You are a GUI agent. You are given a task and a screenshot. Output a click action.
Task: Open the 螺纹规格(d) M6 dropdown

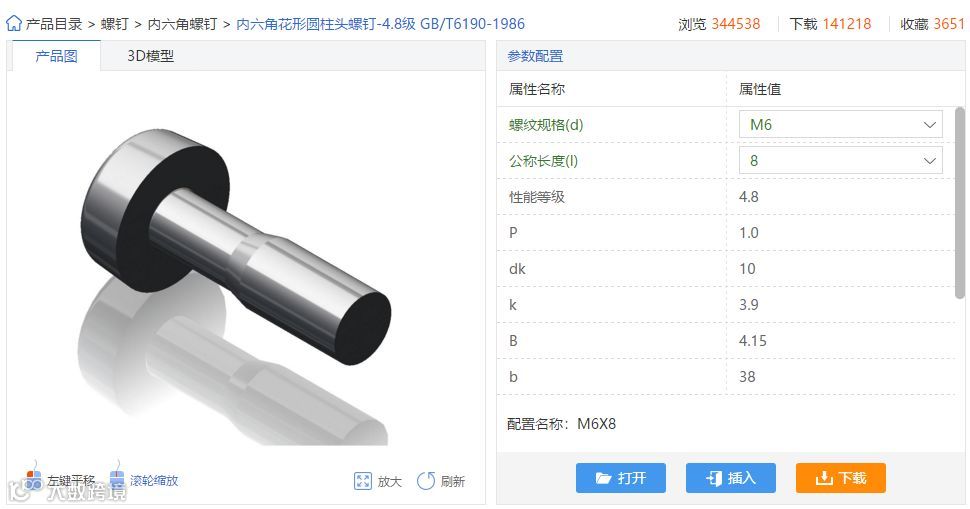tap(841, 124)
